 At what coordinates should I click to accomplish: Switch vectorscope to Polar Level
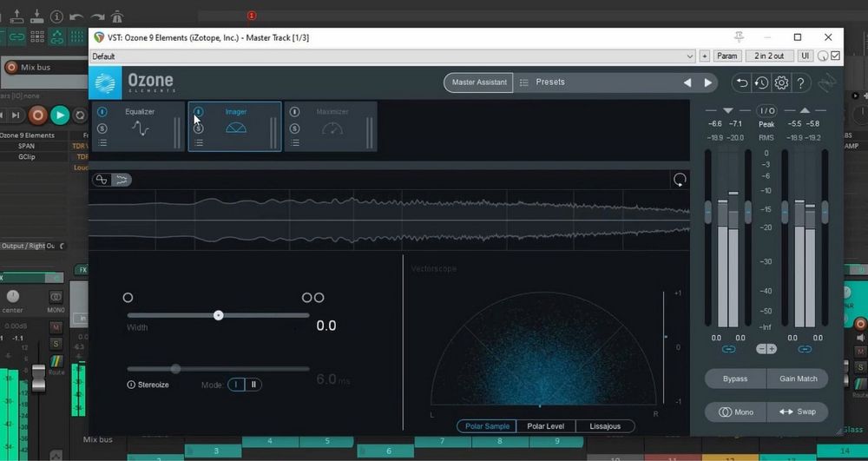(x=546, y=426)
